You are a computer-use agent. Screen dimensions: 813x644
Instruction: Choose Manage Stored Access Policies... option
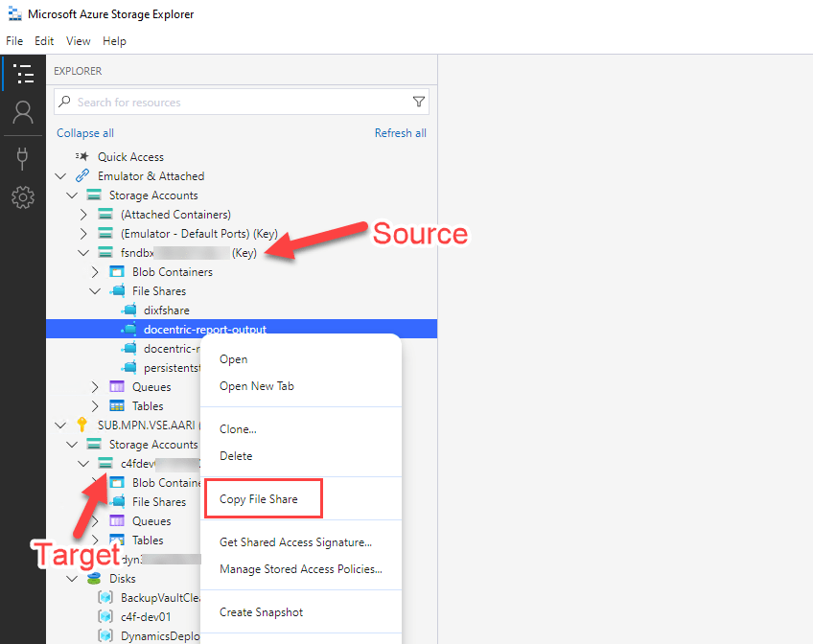pyautogui.click(x=301, y=569)
